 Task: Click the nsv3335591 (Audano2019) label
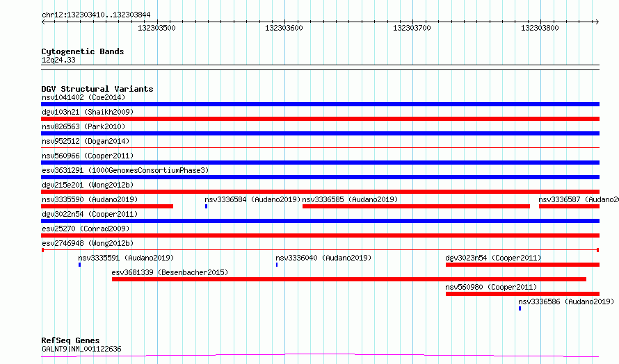[126, 258]
